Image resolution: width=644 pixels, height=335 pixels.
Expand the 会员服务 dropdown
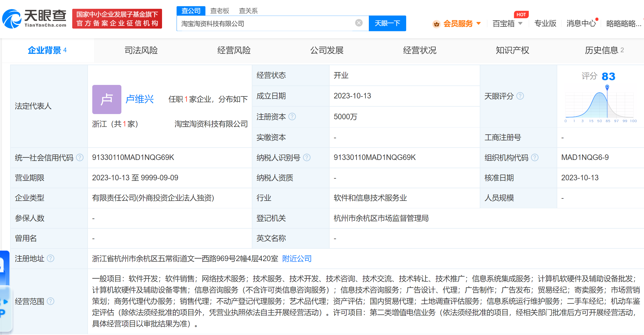coord(461,24)
